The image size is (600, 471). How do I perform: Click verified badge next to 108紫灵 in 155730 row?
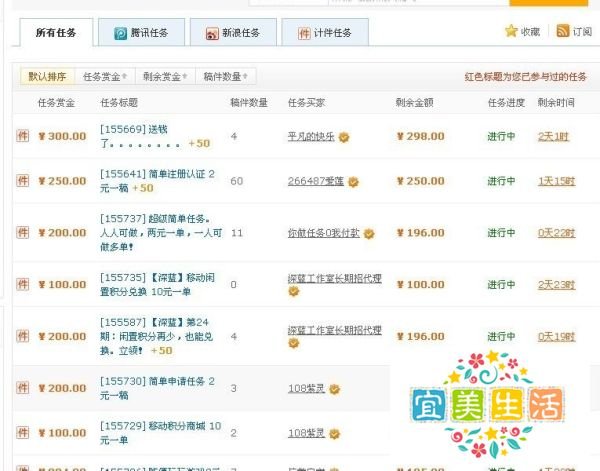click(x=334, y=389)
